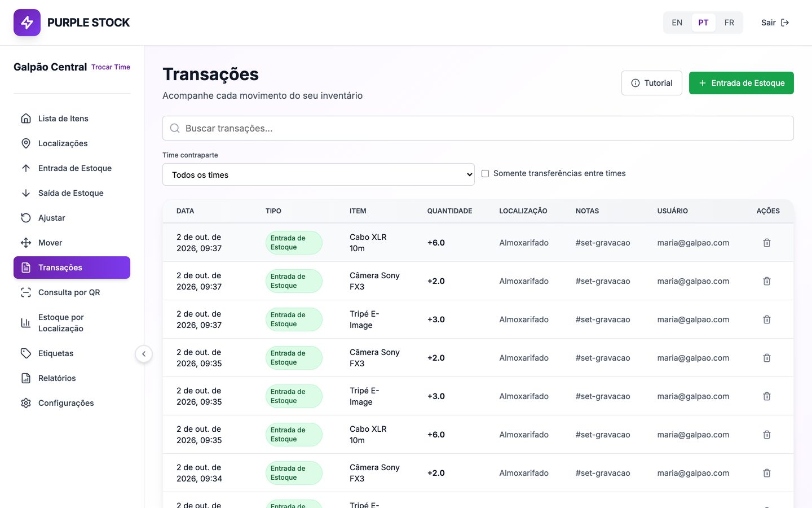Click the Lista de Itens home icon
This screenshot has height=508, width=812.
tap(26, 119)
